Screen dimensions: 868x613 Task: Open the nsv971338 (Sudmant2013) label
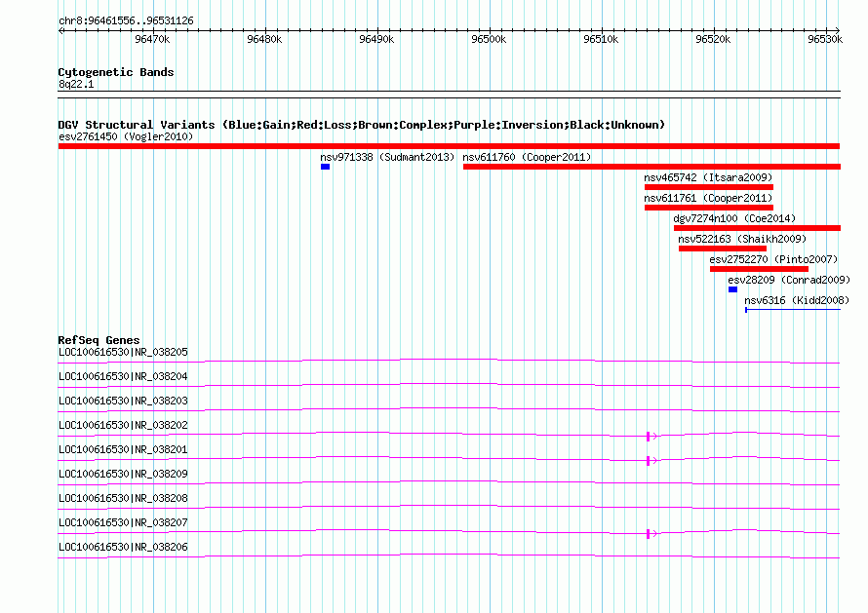point(387,157)
